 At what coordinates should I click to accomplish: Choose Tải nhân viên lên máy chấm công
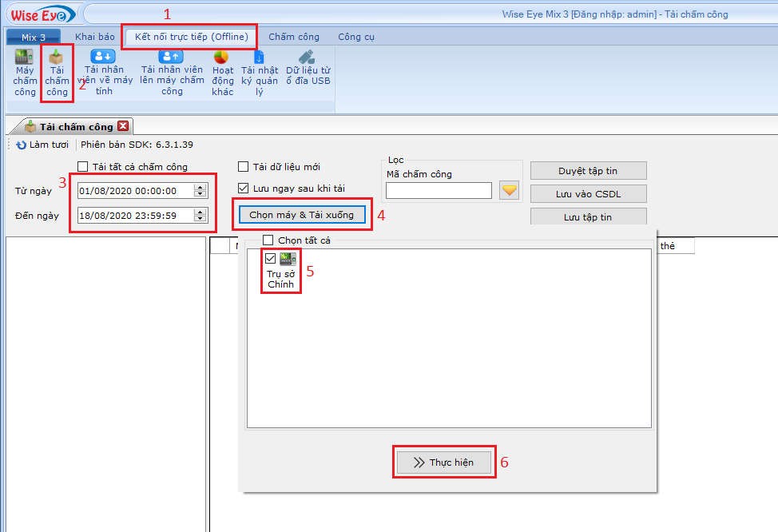(171, 57)
